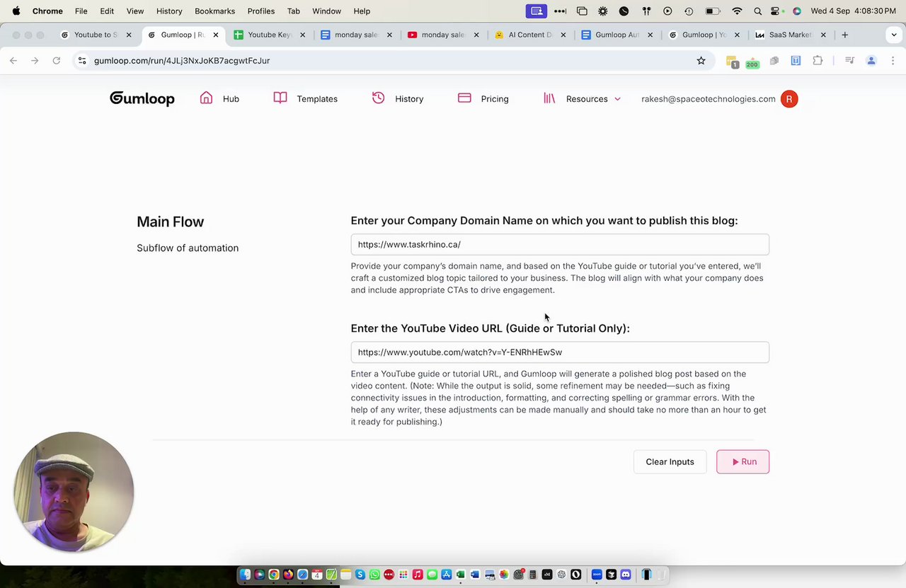The height and width of the screenshot is (588, 906).
Task: Expand the Resources dropdown
Action: coord(593,99)
